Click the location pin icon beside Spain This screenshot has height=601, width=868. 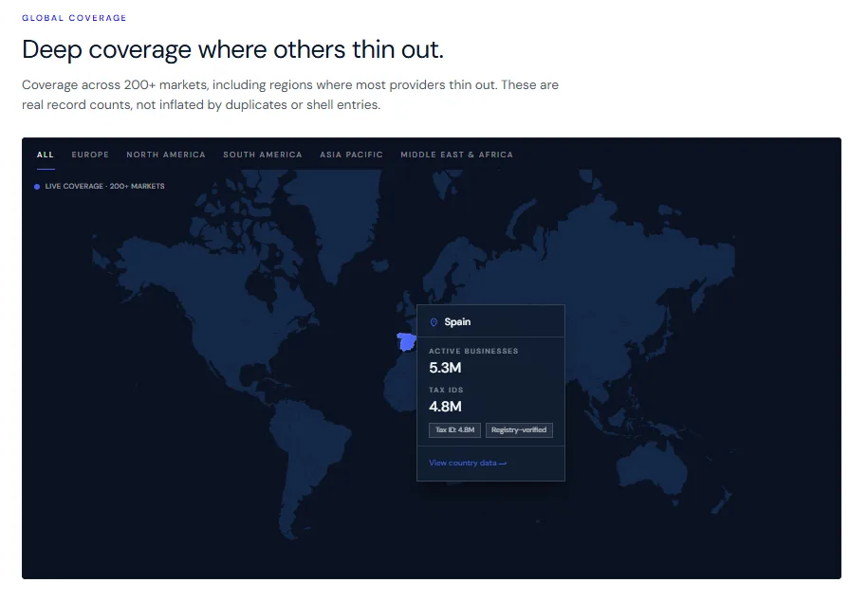434,322
